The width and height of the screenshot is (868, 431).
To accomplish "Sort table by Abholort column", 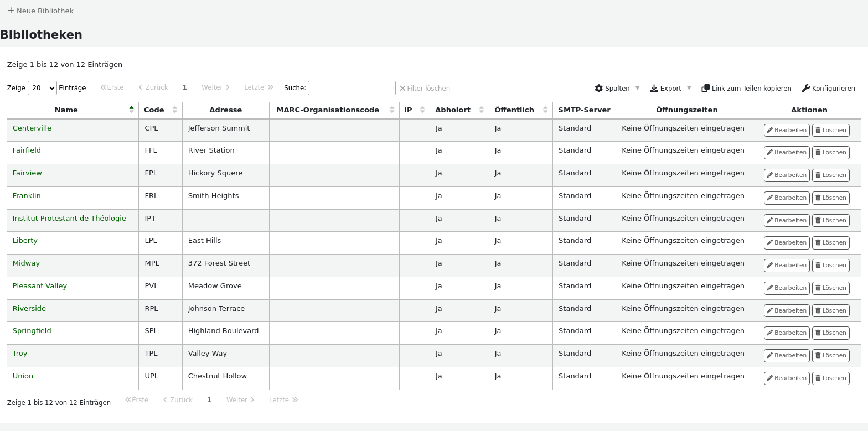I will tap(459, 110).
